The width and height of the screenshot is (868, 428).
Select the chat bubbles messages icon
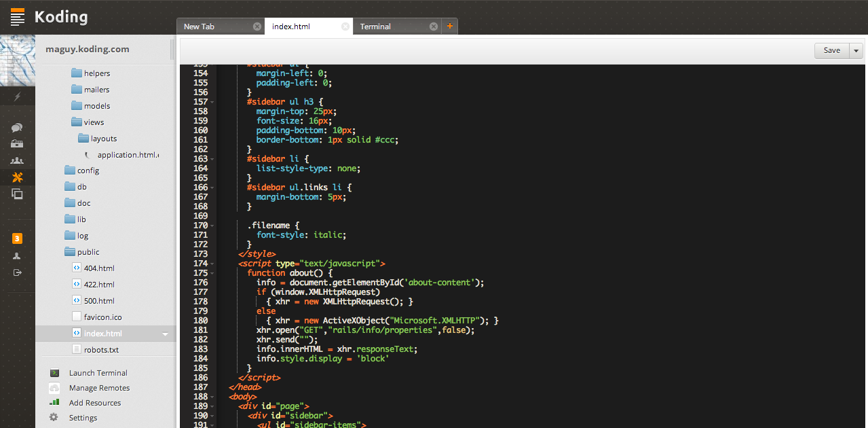tap(17, 127)
